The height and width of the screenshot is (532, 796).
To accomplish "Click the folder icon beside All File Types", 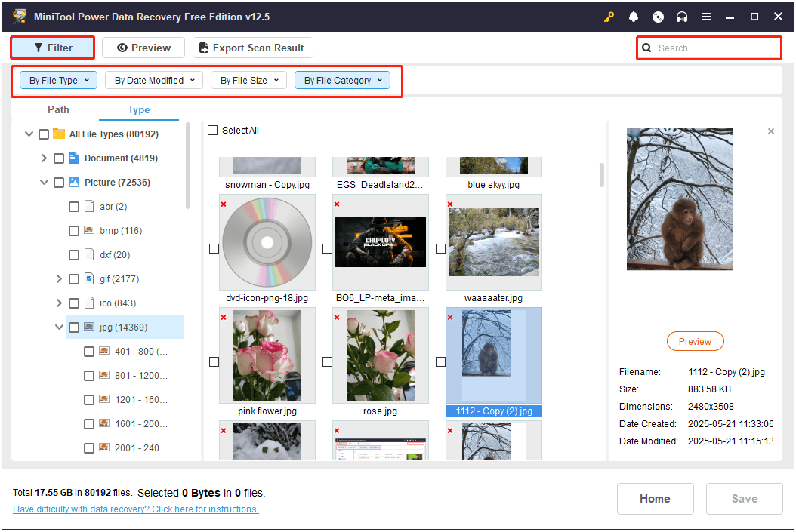I will [59, 134].
